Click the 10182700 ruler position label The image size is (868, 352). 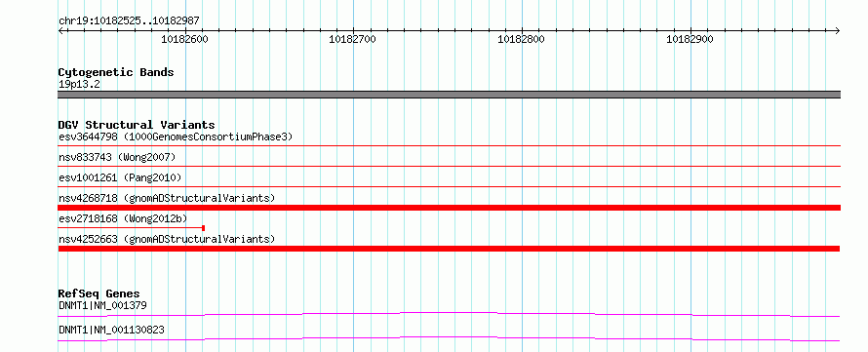pyautogui.click(x=353, y=39)
